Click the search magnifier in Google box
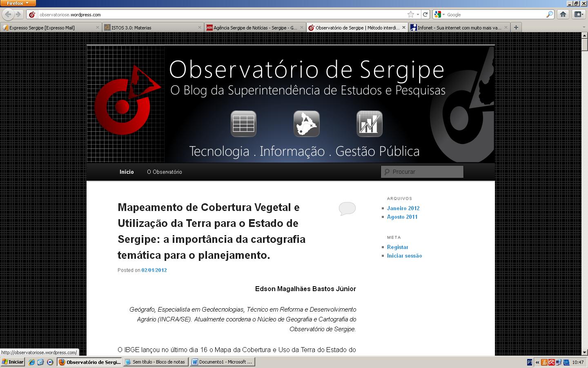The height and width of the screenshot is (368, 588). coord(550,14)
